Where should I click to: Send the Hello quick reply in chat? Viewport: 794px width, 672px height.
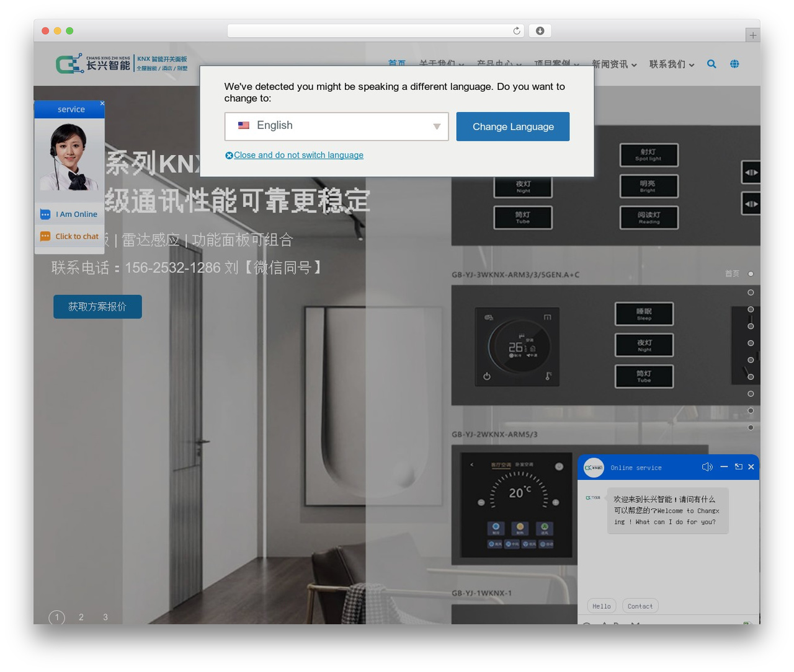[602, 606]
